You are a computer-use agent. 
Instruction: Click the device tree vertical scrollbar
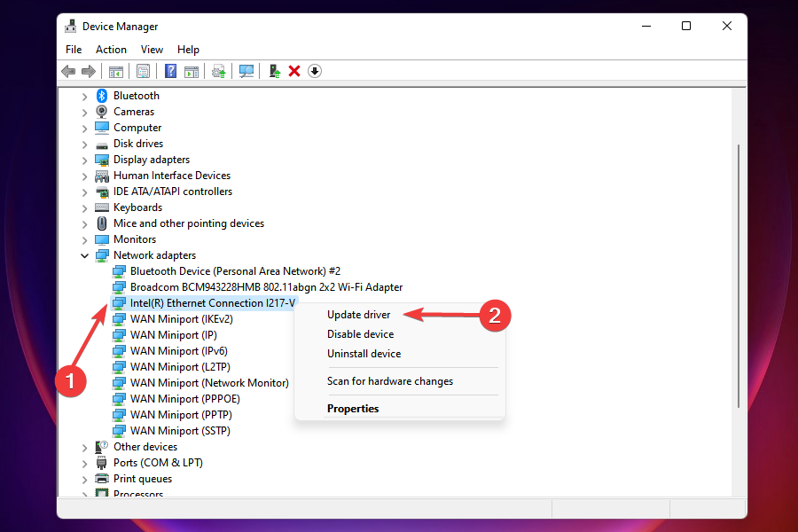[739, 276]
